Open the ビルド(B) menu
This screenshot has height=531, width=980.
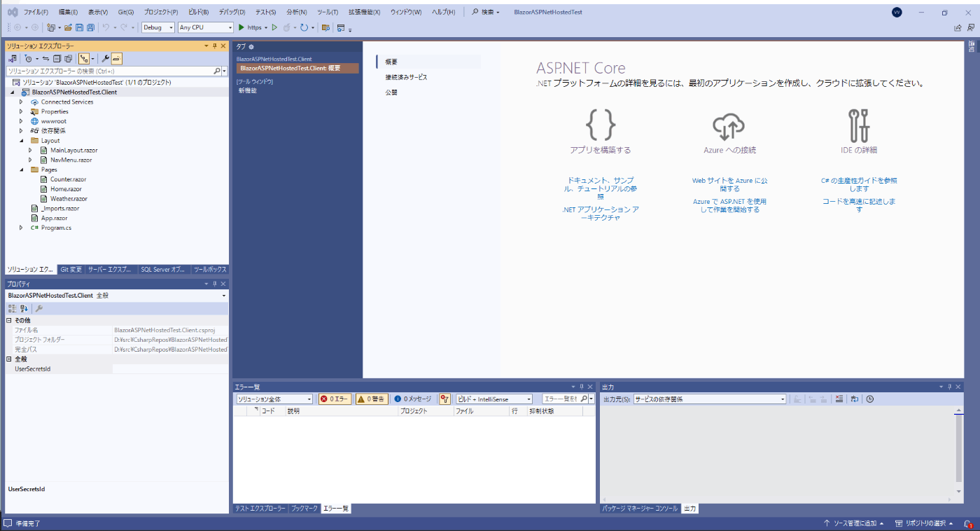point(199,13)
